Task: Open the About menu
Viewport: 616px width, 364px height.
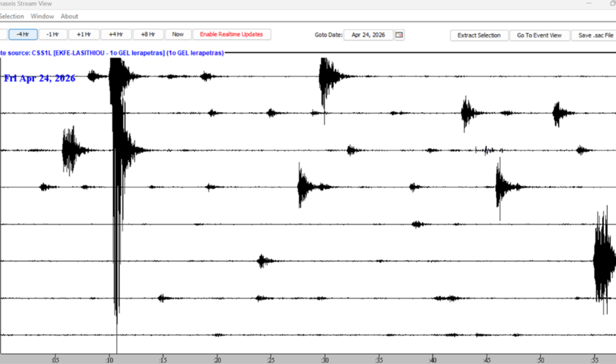Action: click(69, 16)
